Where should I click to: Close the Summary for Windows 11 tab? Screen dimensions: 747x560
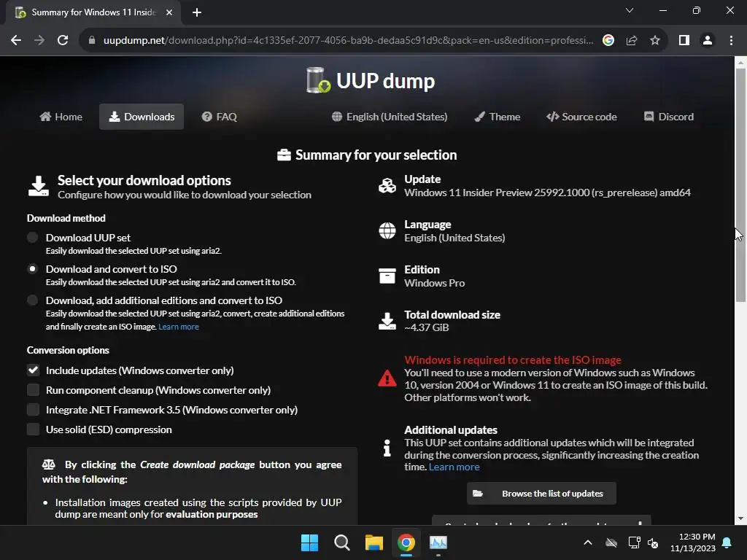click(x=169, y=12)
